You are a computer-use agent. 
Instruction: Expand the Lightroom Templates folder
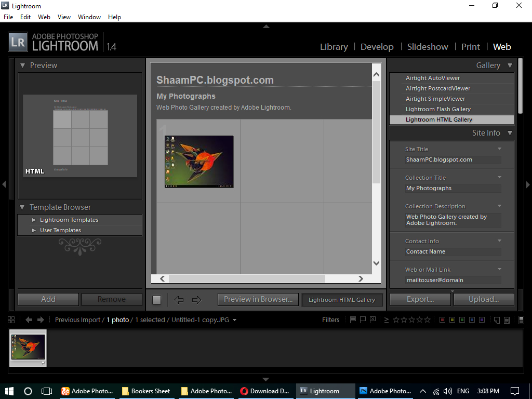click(34, 220)
